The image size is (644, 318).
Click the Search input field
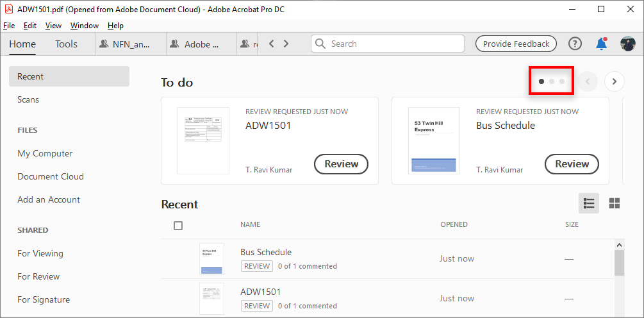pos(394,44)
